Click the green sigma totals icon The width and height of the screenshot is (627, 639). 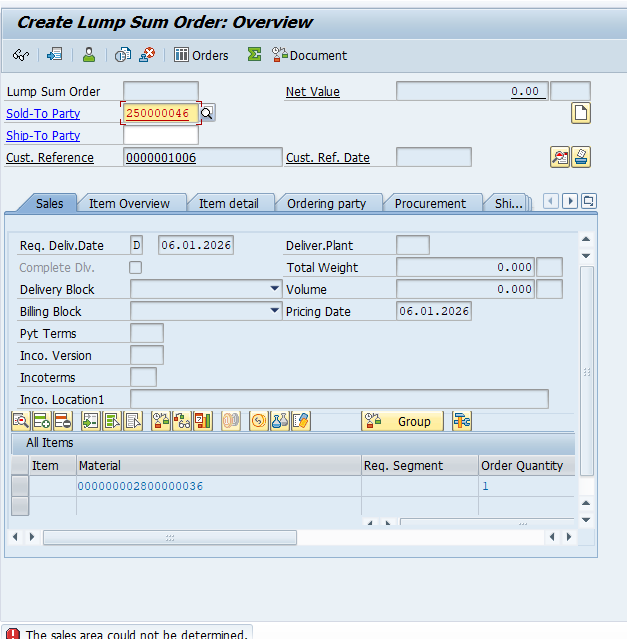click(x=254, y=55)
